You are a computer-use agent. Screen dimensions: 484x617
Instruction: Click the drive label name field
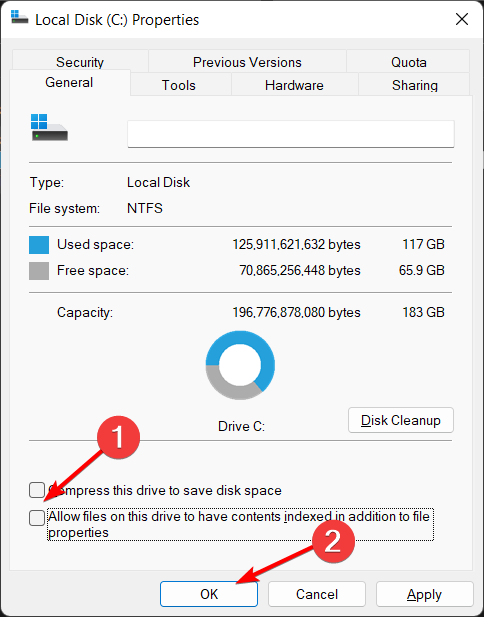pos(291,134)
